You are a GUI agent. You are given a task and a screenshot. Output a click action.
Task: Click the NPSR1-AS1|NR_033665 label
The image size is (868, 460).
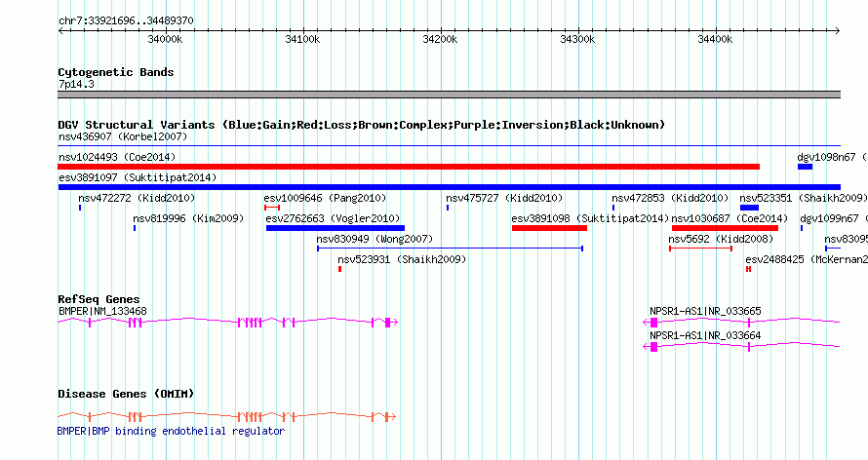click(x=705, y=311)
